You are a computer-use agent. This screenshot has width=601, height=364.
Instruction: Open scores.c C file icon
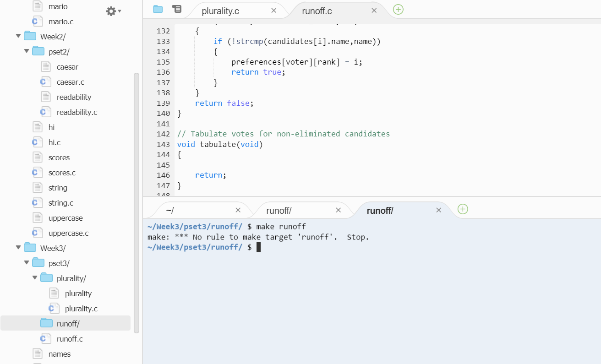coord(38,173)
